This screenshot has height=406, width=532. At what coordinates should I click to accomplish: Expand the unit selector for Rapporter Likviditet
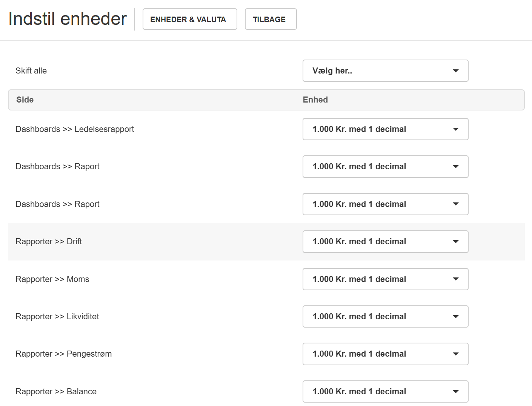pos(385,317)
